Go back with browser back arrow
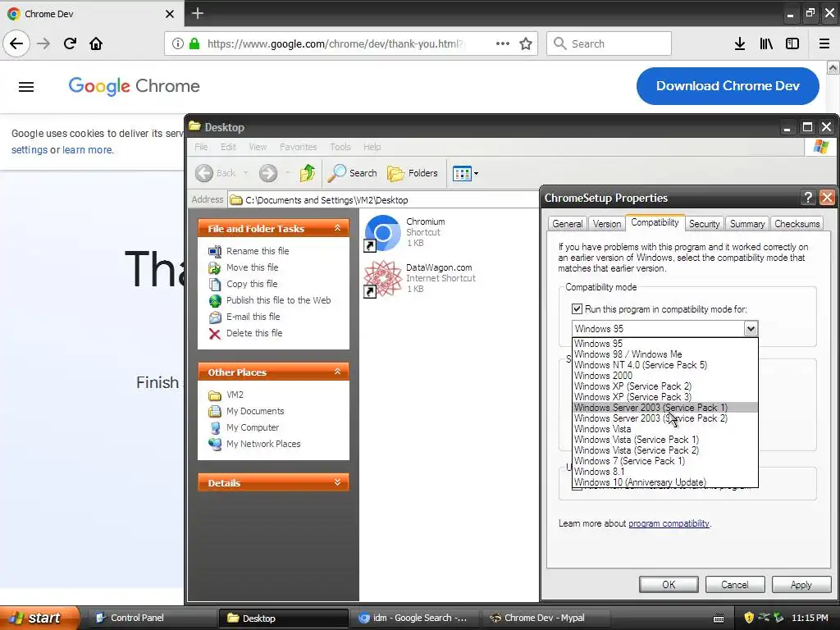 [x=16, y=43]
